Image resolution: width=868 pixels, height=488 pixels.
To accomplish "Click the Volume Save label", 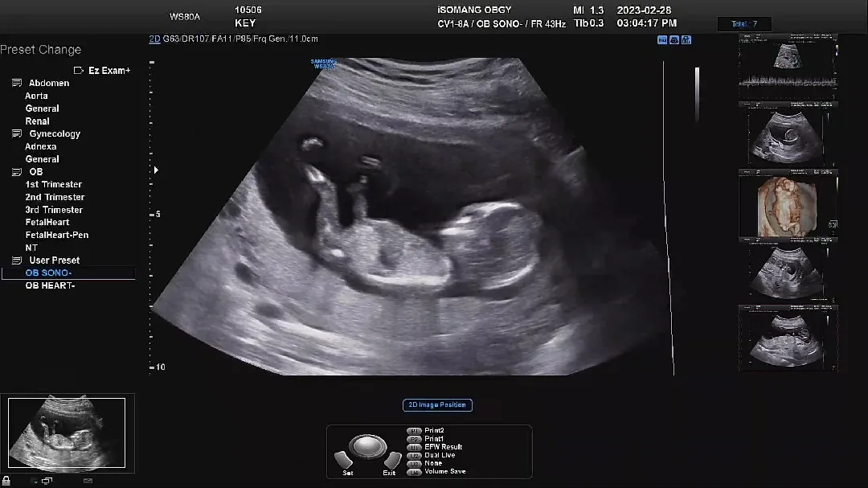I will click(x=445, y=471).
